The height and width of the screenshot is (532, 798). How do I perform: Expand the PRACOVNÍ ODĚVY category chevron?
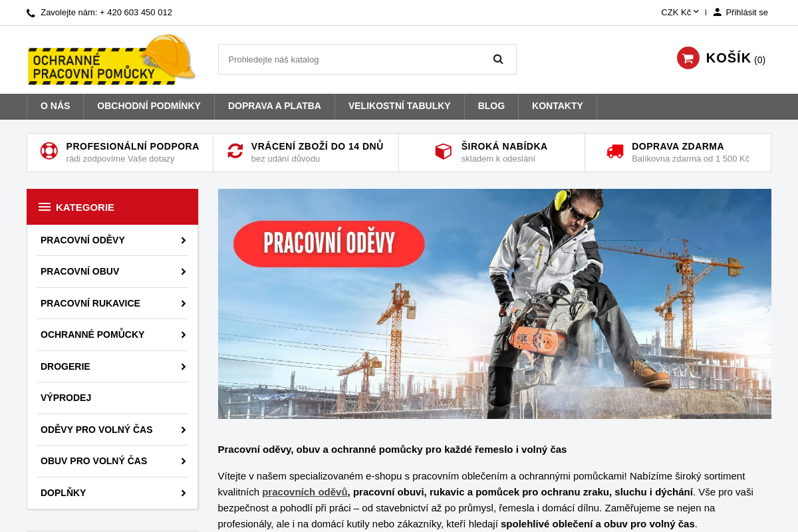pos(184,240)
